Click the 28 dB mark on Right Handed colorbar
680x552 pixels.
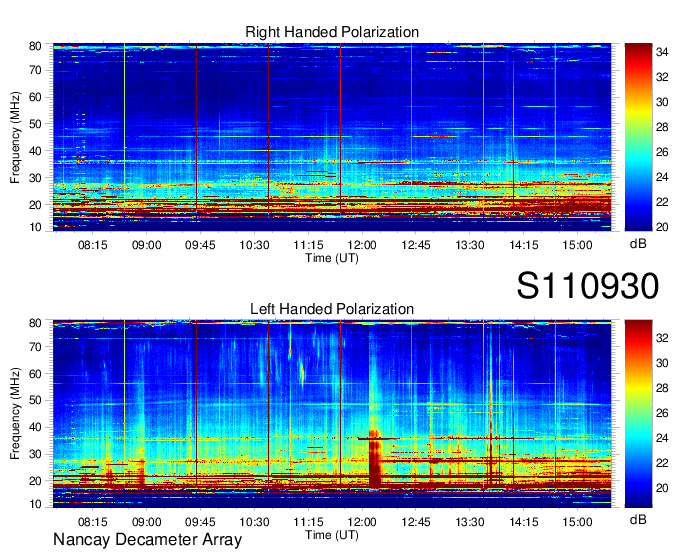(662, 127)
